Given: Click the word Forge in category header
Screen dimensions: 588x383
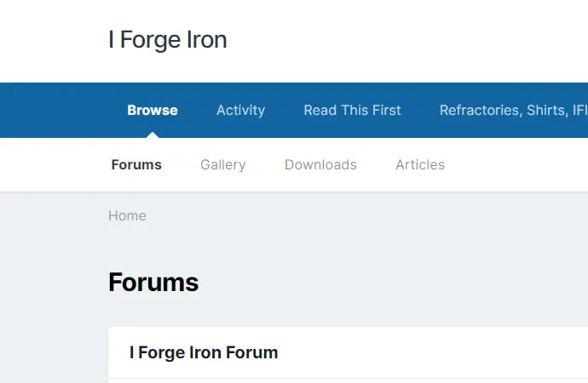Looking at the screenshot, I should pyautogui.click(x=161, y=353).
